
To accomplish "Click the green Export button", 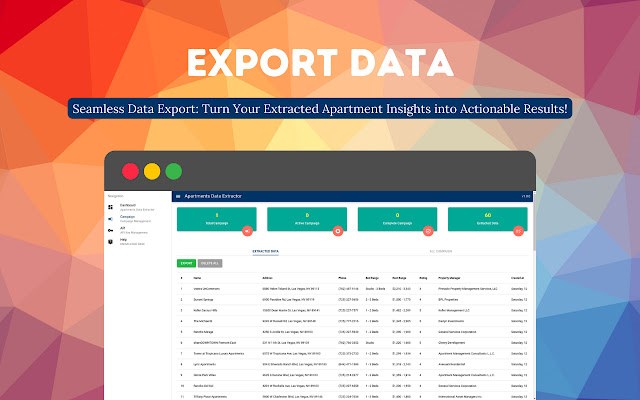I will pos(187,263).
